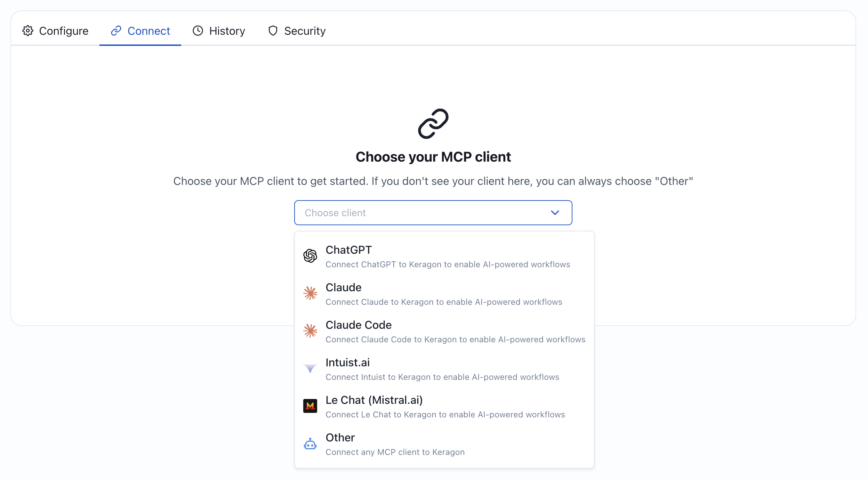Select ChatGPT from the client list
Screen dimensions: 868x481
coord(444,256)
